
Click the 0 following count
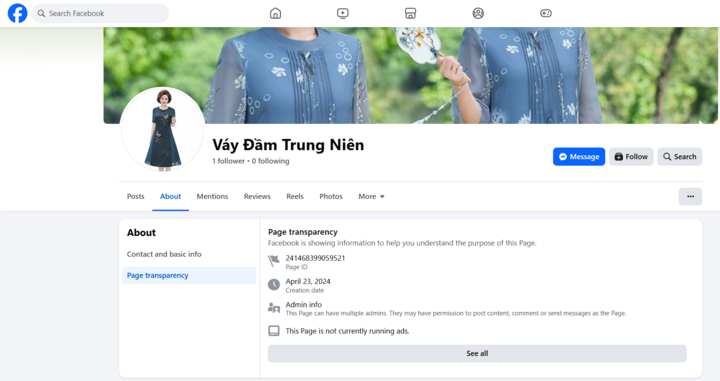click(x=270, y=161)
